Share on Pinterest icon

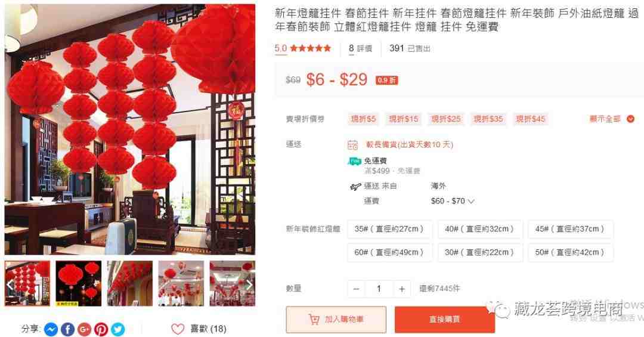tap(101, 329)
